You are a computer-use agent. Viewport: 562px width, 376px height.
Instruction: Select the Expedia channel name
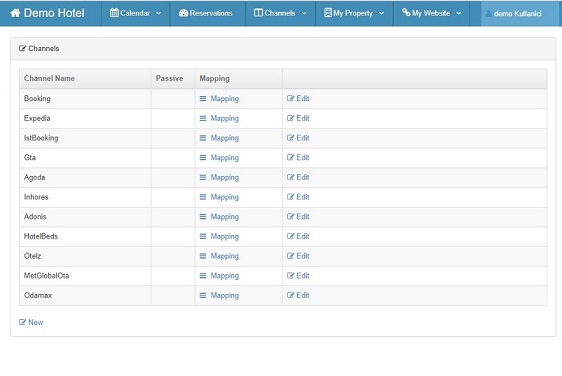(x=37, y=118)
